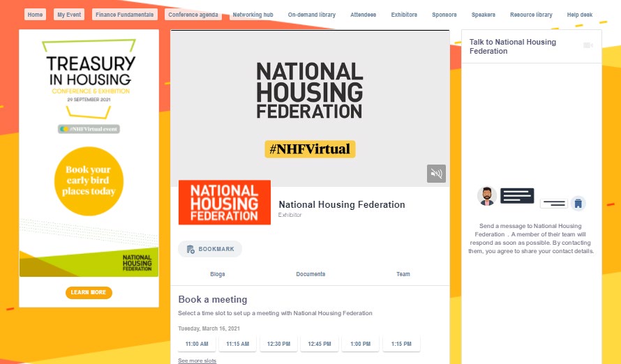Choose the 12:45 PM meeting slot
621x364 pixels.
[x=320, y=344]
